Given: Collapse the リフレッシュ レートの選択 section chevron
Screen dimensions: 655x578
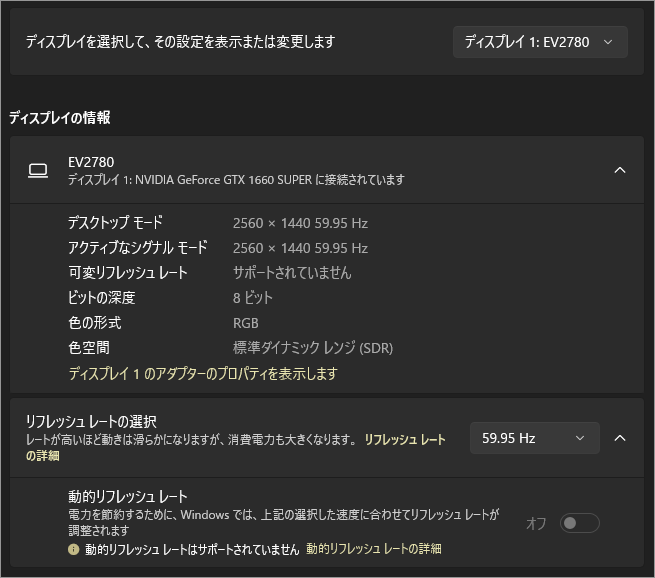Looking at the screenshot, I should (x=619, y=438).
